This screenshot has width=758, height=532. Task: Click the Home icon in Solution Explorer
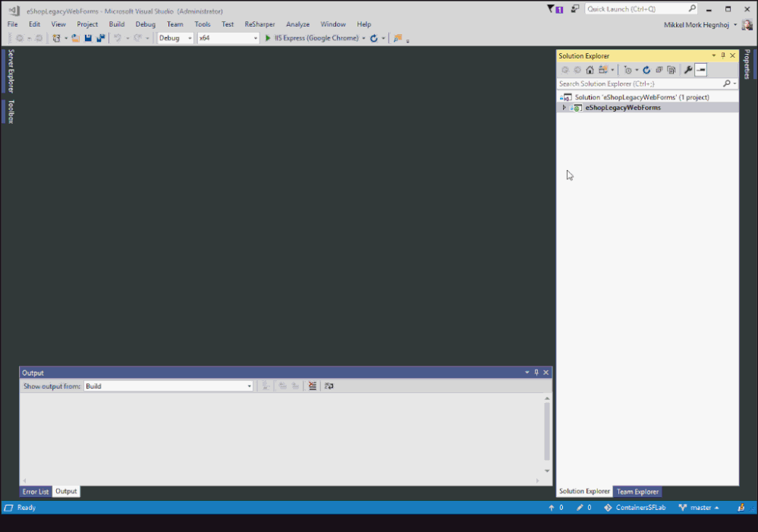[x=590, y=69]
